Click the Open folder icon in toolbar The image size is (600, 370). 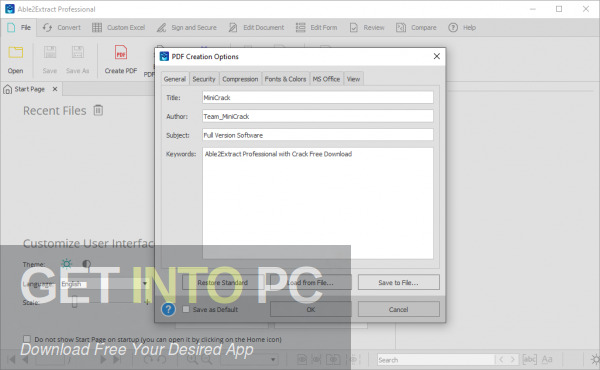16,52
